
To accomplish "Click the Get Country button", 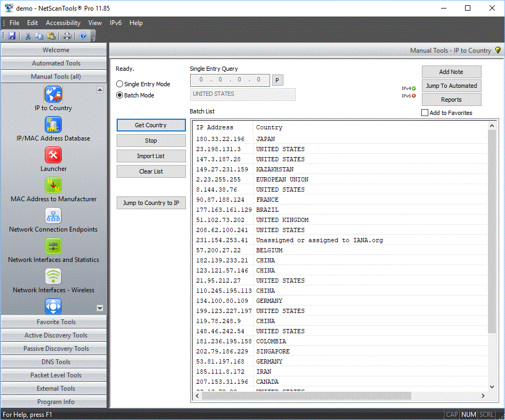I will [151, 125].
